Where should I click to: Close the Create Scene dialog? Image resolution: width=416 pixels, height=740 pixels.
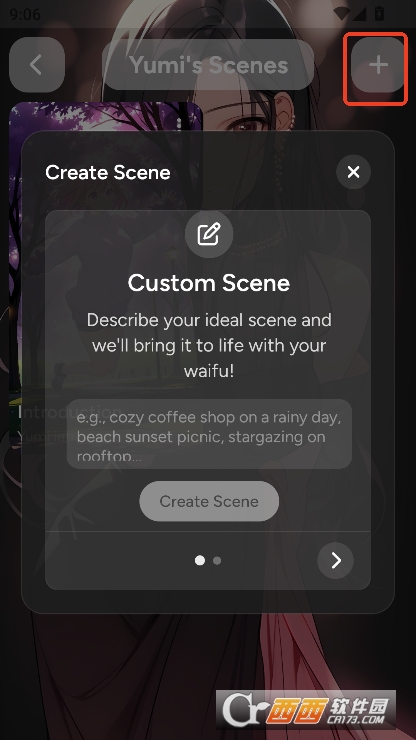pos(353,172)
